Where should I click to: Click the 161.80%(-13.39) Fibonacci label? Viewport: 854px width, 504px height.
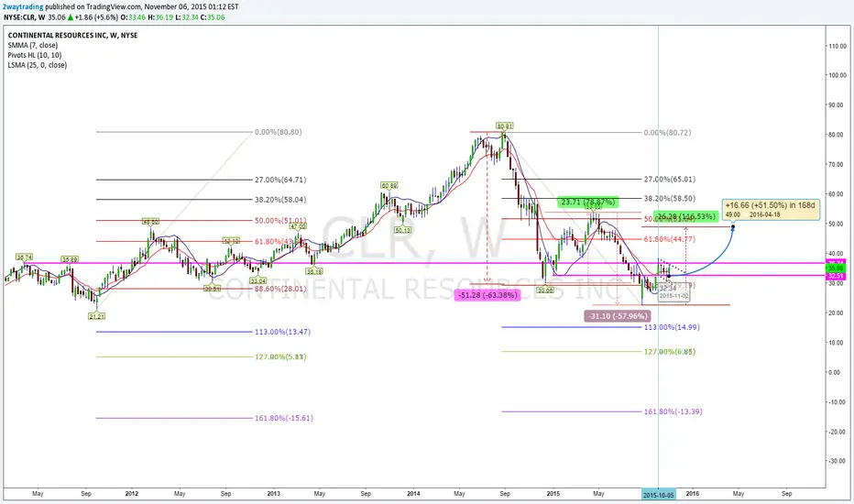tap(673, 411)
